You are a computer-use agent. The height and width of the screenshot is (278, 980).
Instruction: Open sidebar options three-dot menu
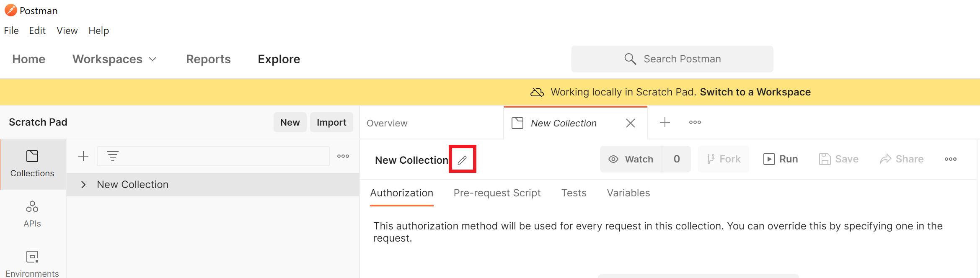point(343,156)
